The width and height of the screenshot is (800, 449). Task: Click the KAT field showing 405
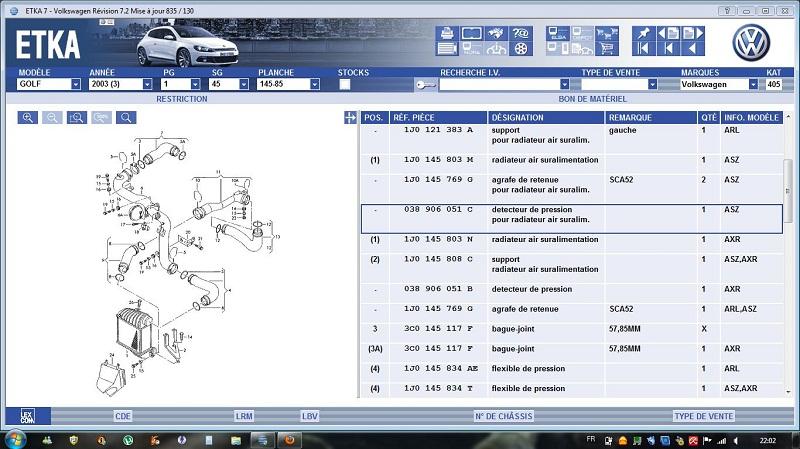[x=773, y=84]
